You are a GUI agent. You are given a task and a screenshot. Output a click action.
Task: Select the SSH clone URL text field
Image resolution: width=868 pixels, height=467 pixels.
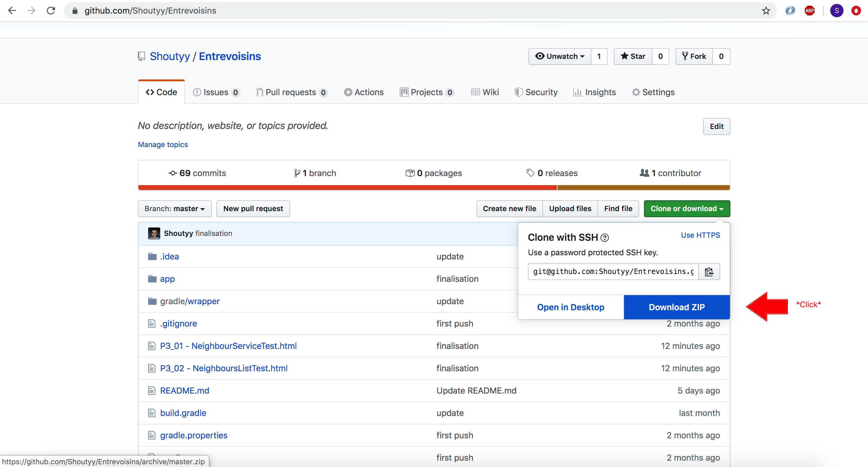click(612, 272)
